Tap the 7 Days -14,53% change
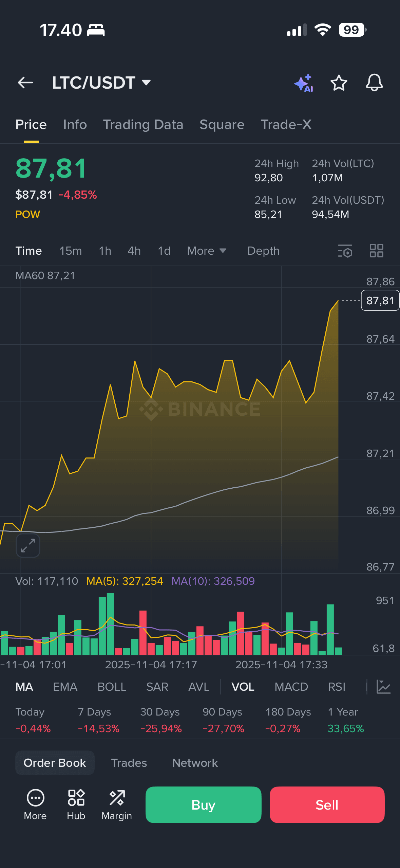This screenshot has width=400, height=868. click(98, 720)
